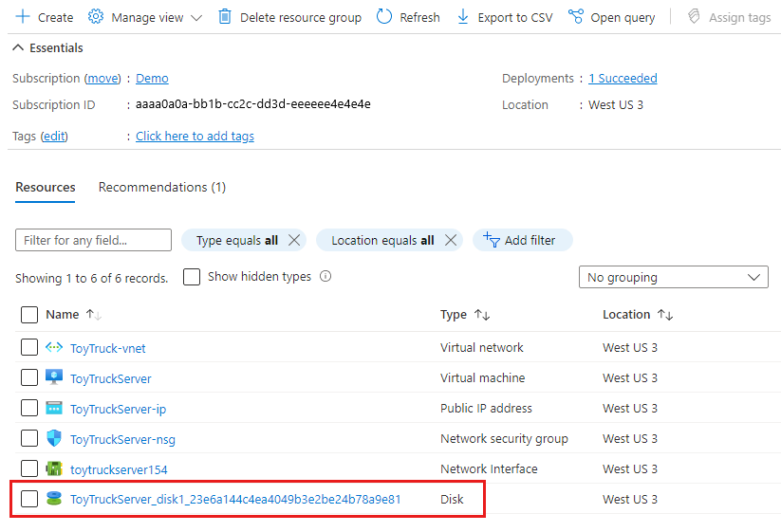781x532 pixels.
Task: Check the ToyTruckServer-ip row checkbox
Action: [29, 408]
